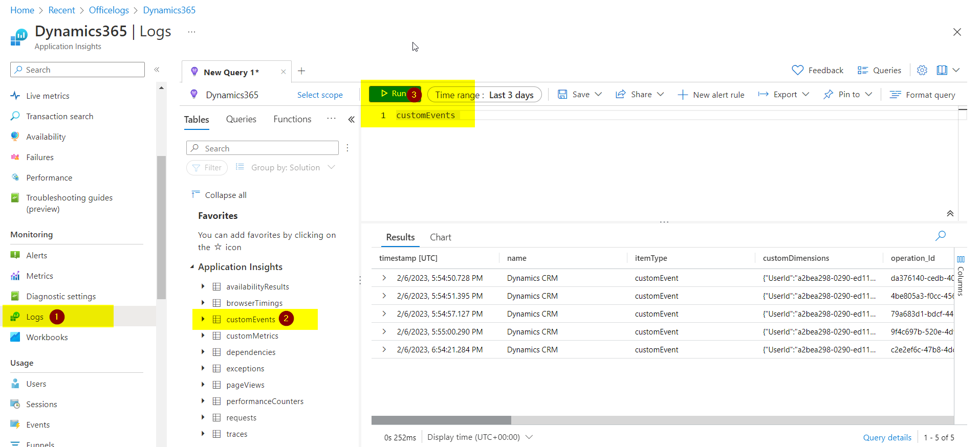980x447 pixels.
Task: Open the Pin to dropdown
Action: (x=847, y=95)
